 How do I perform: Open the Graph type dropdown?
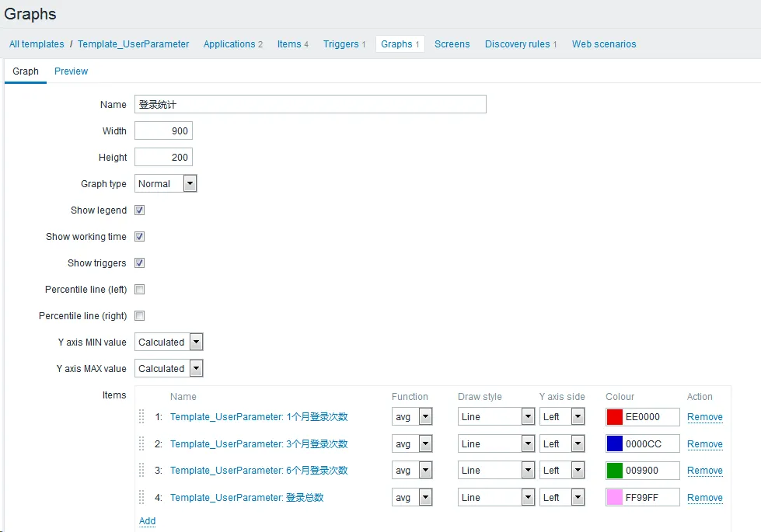166,184
